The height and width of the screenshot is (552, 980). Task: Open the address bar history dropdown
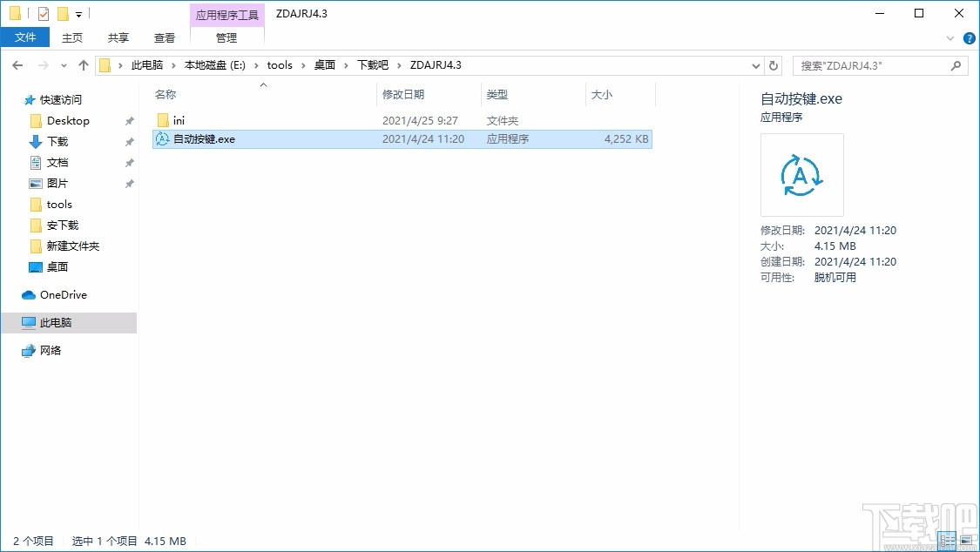coord(756,64)
